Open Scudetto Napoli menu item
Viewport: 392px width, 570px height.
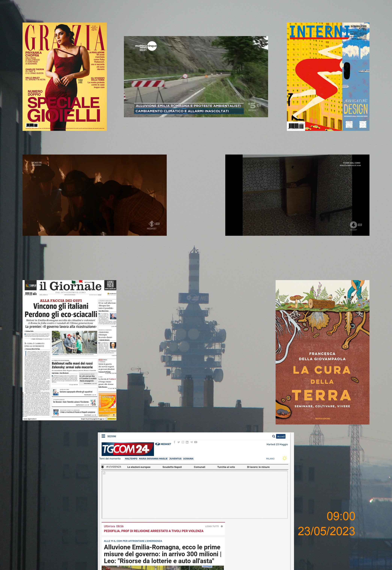172,467
